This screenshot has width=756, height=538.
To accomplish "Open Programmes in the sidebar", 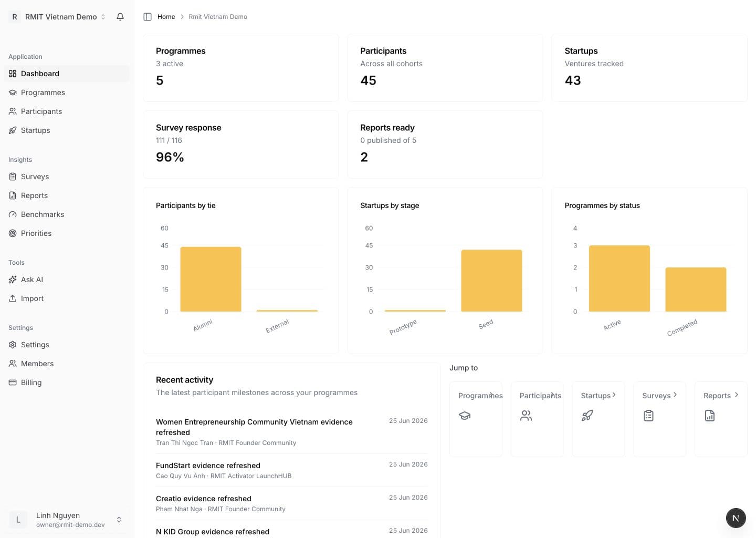I will pos(67,92).
